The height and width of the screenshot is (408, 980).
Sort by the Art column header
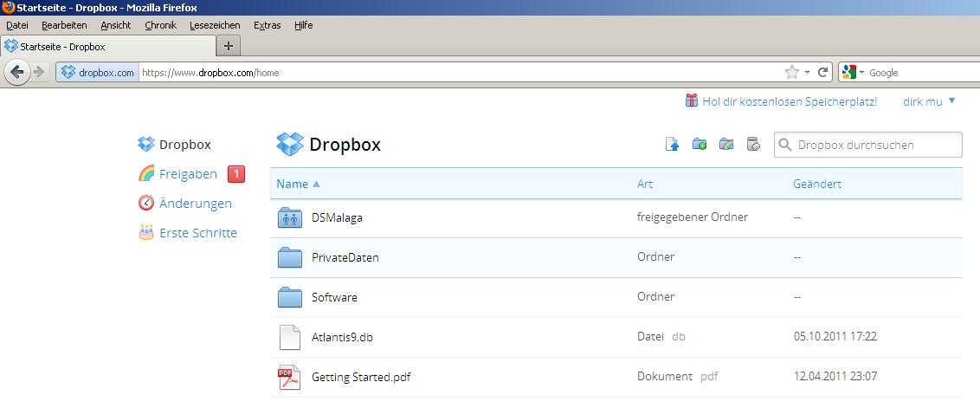coord(645,184)
